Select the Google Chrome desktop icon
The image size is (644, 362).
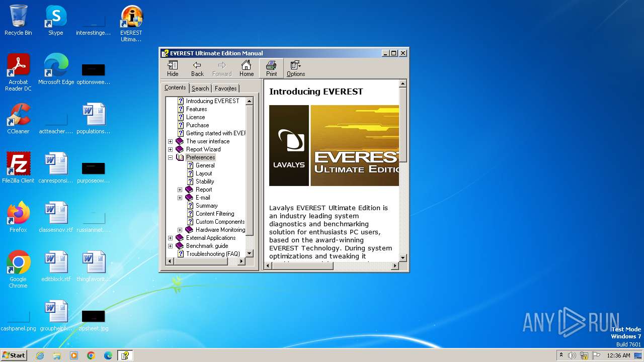(18, 269)
